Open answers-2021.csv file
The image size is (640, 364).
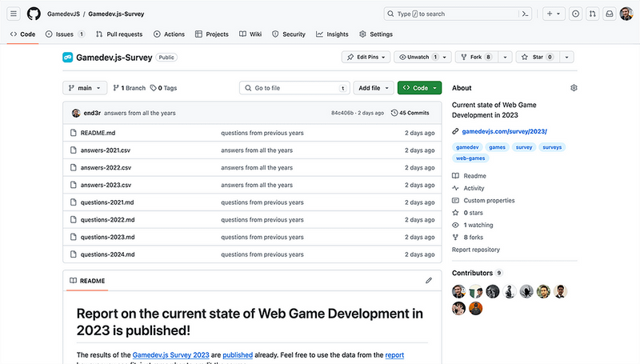pyautogui.click(x=106, y=150)
